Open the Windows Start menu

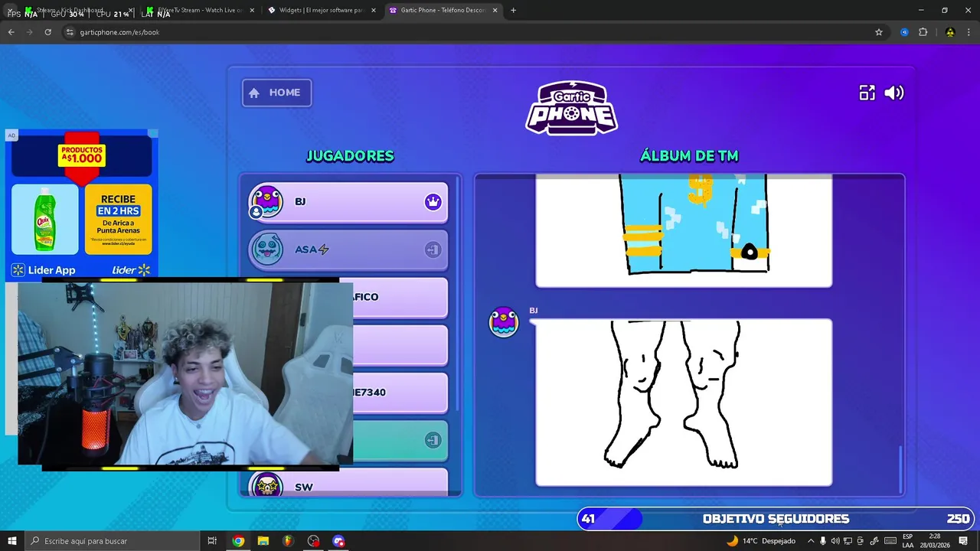pos(12,541)
